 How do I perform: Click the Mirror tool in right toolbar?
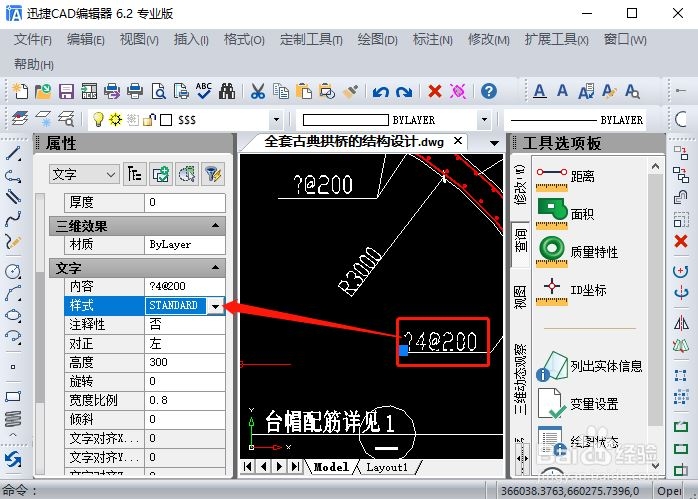[681, 323]
